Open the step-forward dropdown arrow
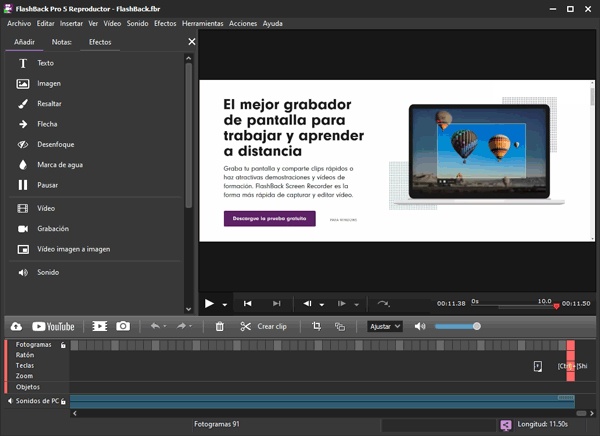This screenshot has height=436, width=600. pos(357,305)
